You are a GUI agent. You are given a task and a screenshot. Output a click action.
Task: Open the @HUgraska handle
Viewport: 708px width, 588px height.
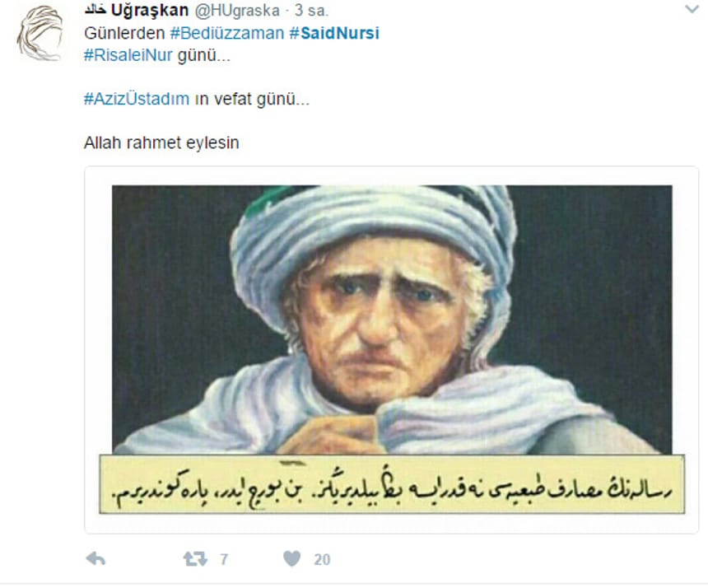(x=237, y=11)
